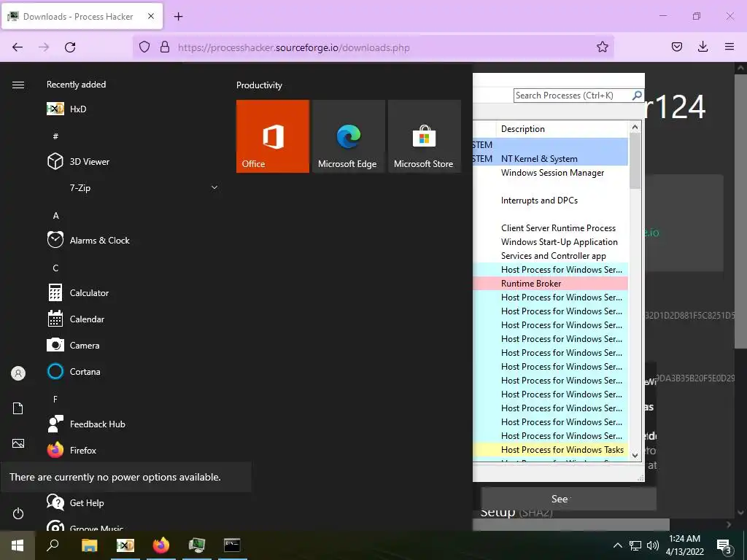Screen dimensions: 747x560
Task: Open Microsoft Store tile
Action: tap(425, 136)
